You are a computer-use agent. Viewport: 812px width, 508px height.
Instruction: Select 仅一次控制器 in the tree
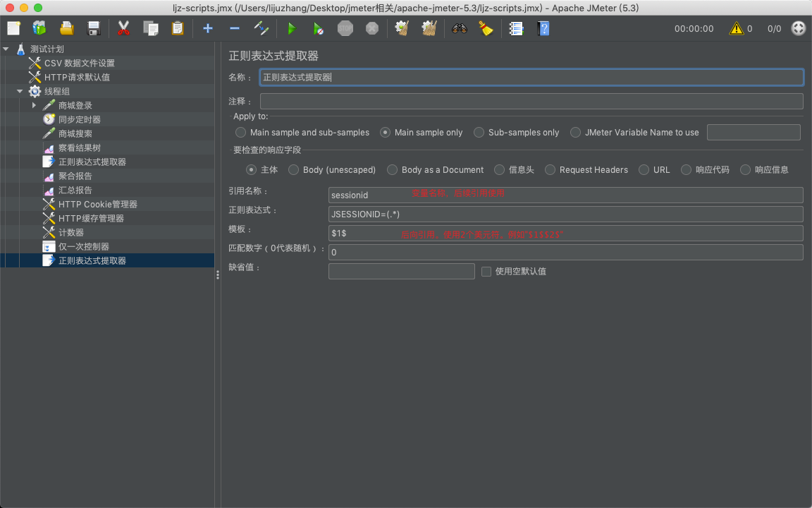(83, 246)
